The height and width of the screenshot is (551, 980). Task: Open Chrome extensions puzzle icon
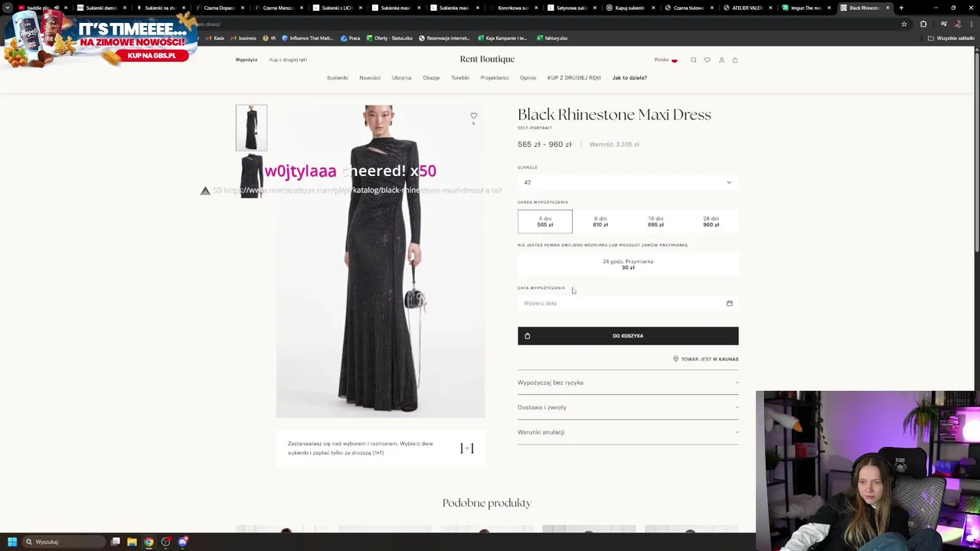click(x=923, y=24)
